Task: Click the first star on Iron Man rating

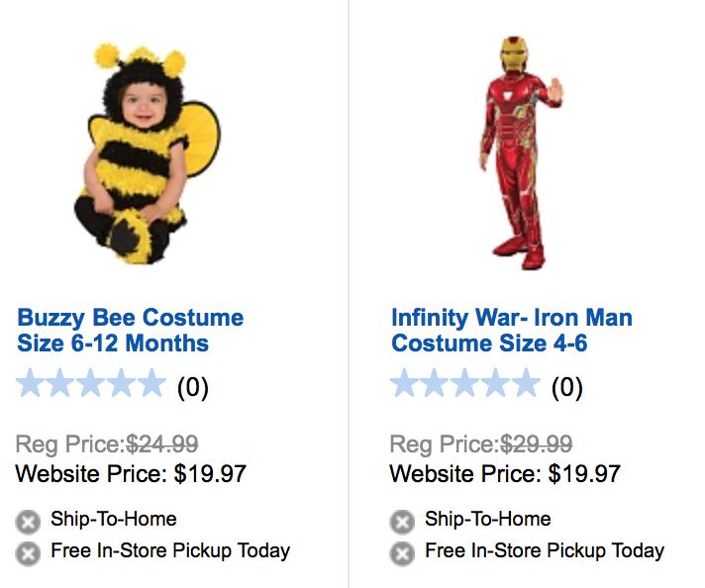Action: coord(406,384)
